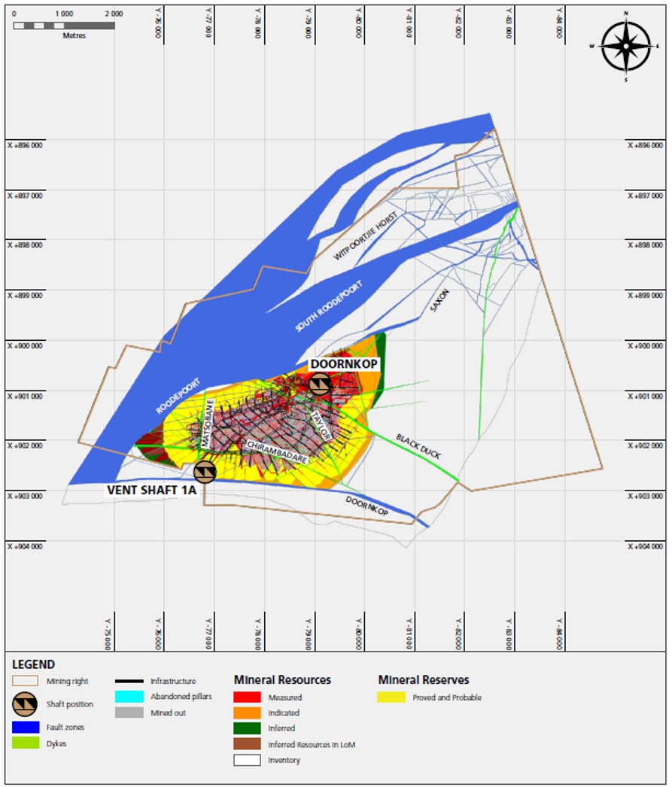Click the bold DOORNKOP shaft label

344,364
